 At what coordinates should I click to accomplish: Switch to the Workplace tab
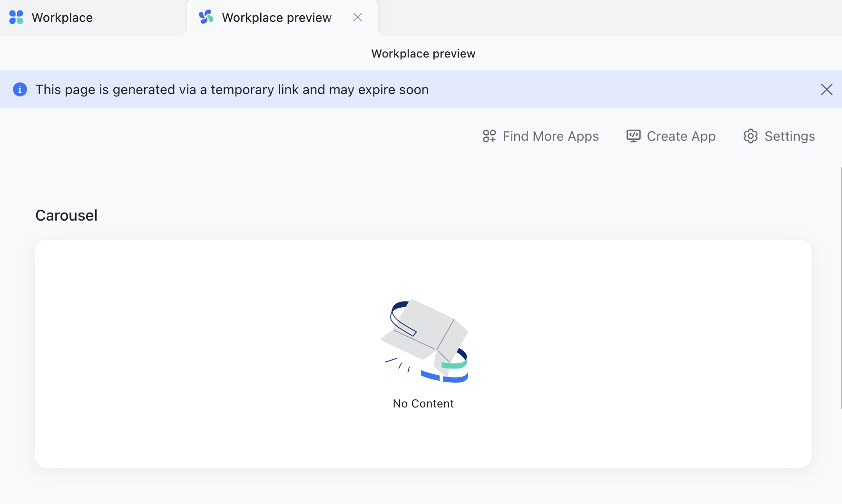(62, 17)
